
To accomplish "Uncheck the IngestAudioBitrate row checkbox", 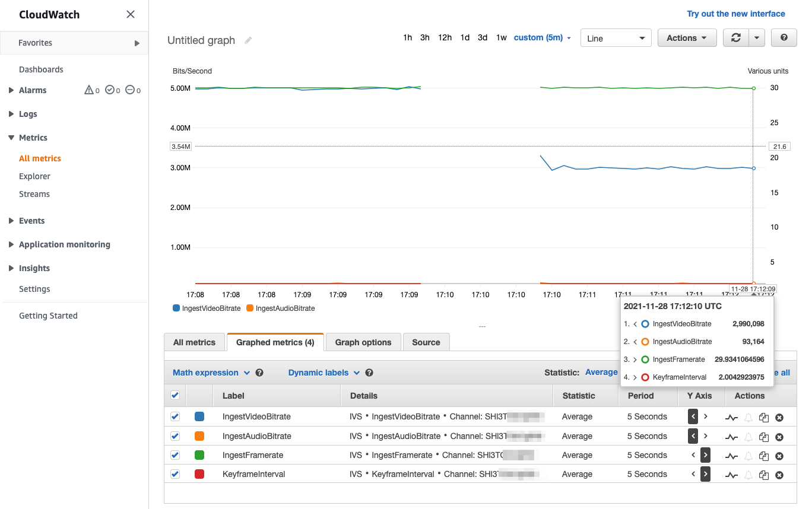I will [x=175, y=436].
